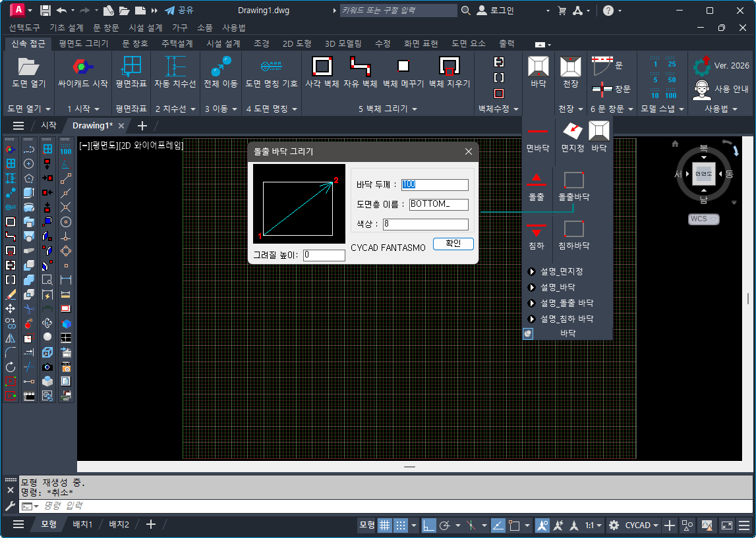
Task: Choose the 돌출바닥 floor tool
Action: point(573,184)
